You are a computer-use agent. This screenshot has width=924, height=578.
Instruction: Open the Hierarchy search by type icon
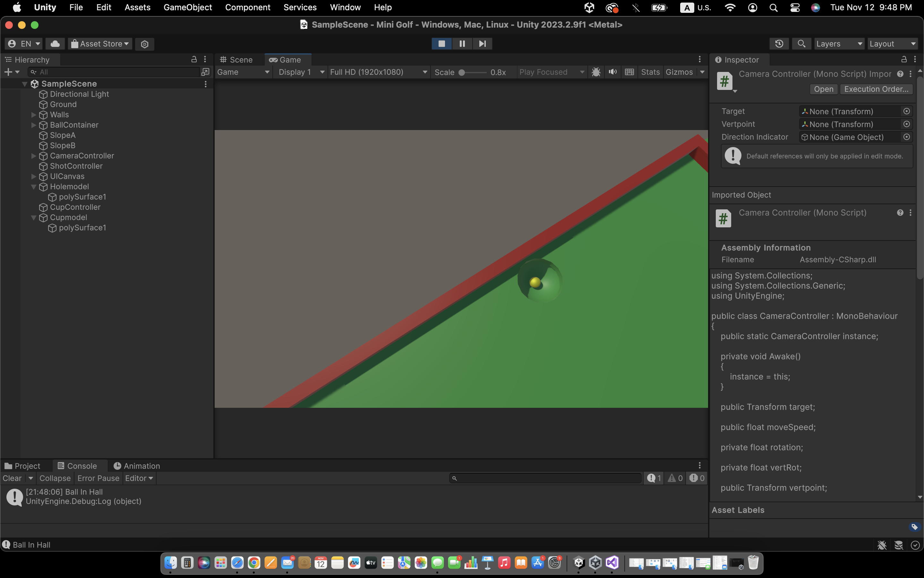(205, 72)
